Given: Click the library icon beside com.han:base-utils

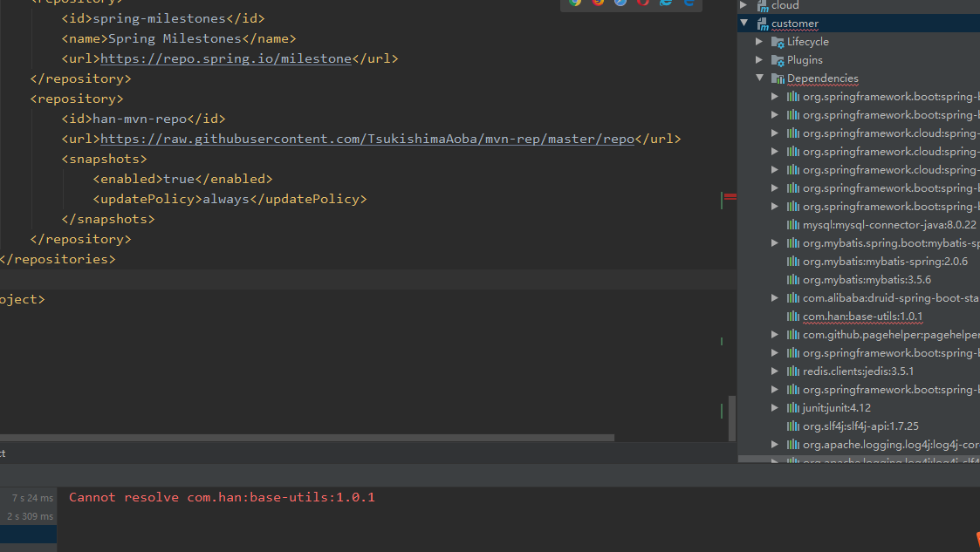Looking at the screenshot, I should click(793, 317).
